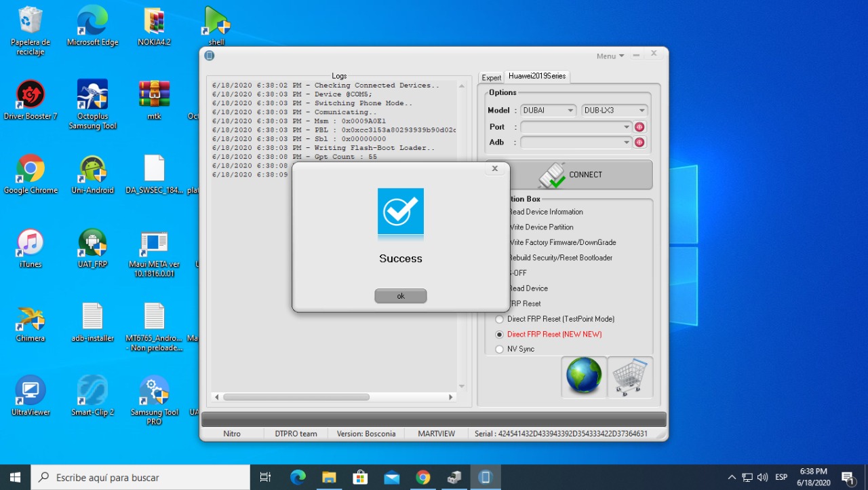The image size is (868, 490).
Task: Click the Read Device Information option
Action: (545, 212)
